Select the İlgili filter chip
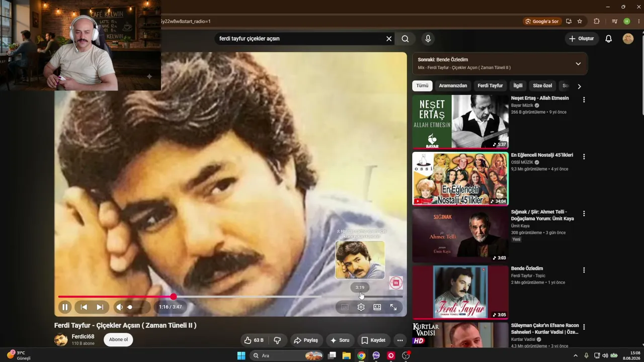 point(518,85)
